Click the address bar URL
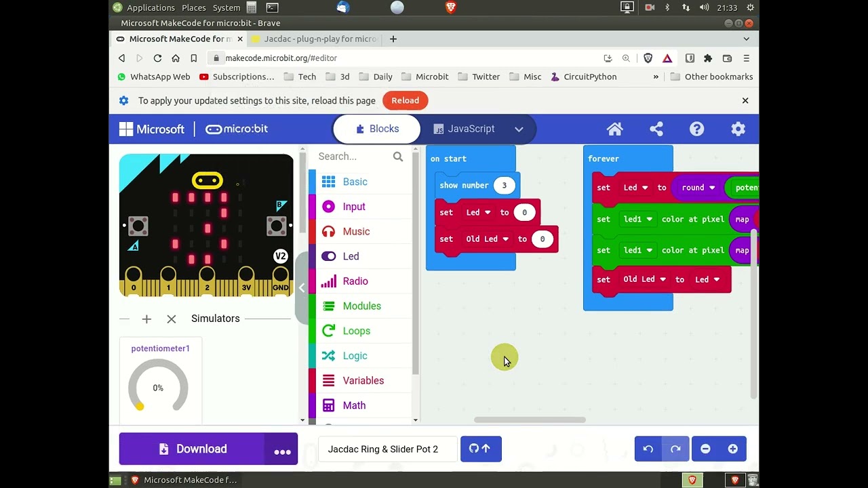The width and height of the screenshot is (868, 488). click(281, 58)
